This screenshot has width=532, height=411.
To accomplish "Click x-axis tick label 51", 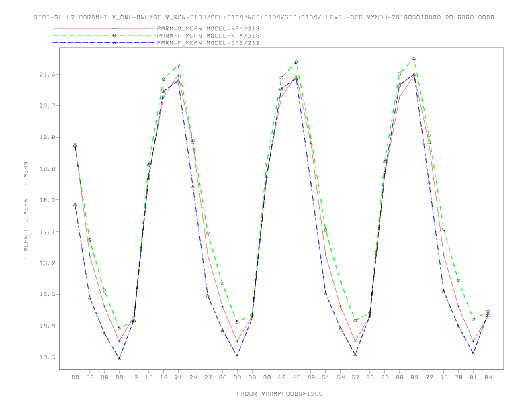I will tap(326, 377).
